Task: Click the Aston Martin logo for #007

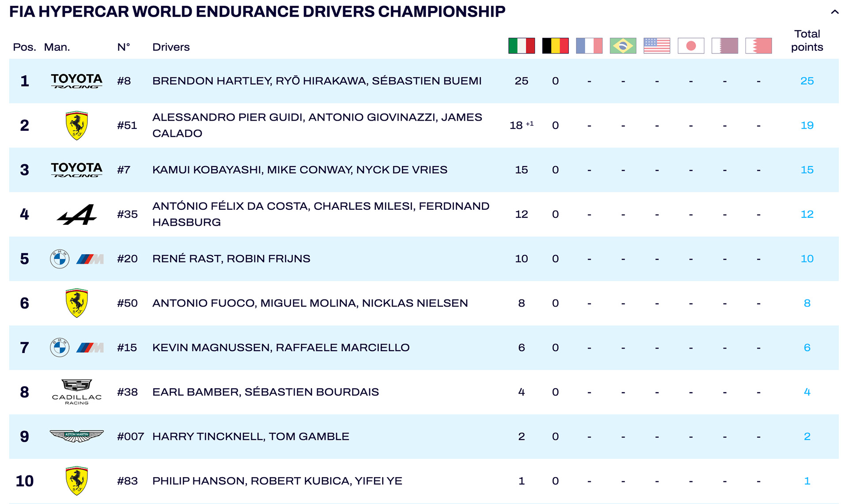Action: [77, 436]
